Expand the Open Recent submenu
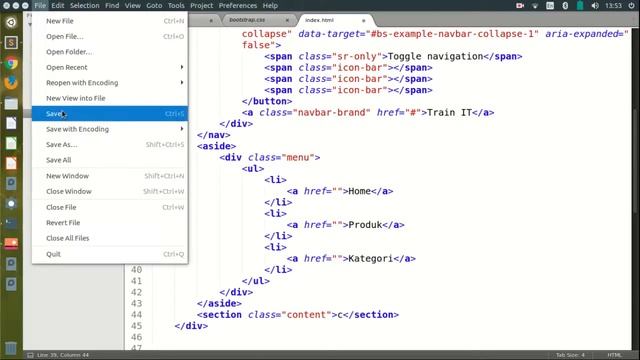640x360 pixels. coord(110,67)
